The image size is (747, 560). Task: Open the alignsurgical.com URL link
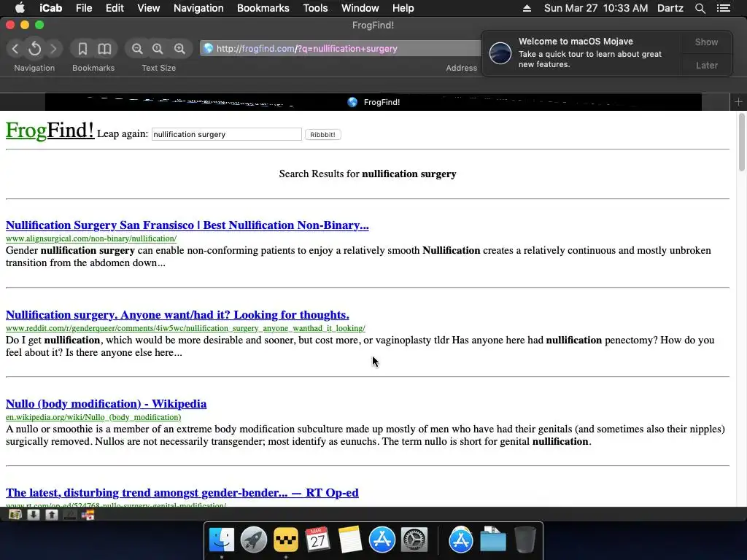click(x=91, y=238)
